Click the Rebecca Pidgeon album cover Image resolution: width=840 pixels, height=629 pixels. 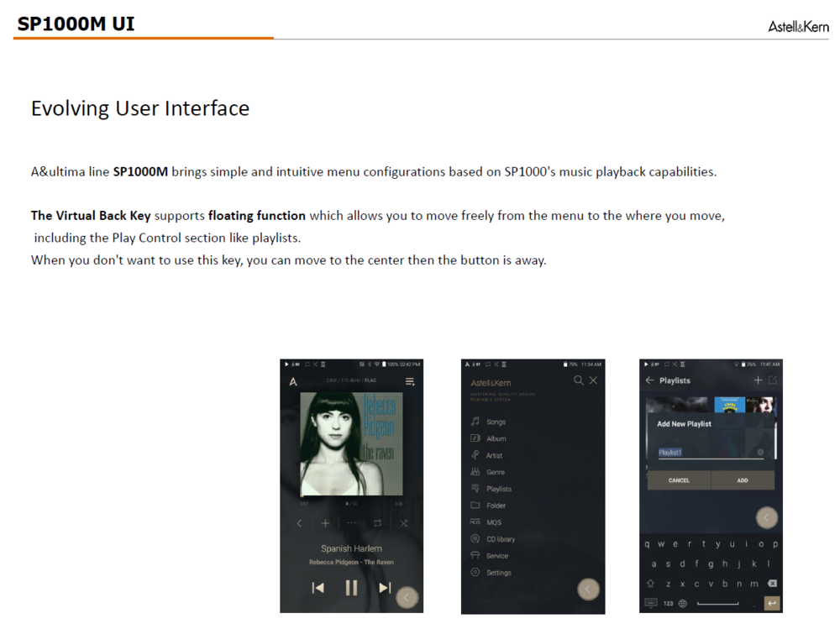pyautogui.click(x=351, y=444)
